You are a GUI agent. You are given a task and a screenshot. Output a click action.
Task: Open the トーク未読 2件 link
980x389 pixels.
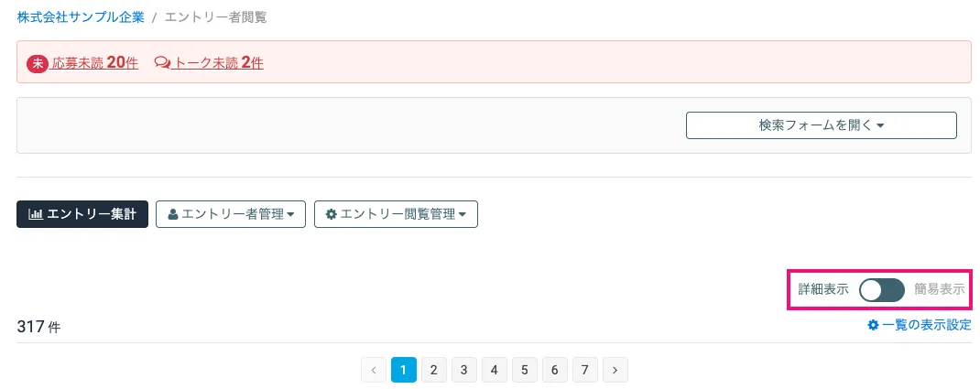[x=220, y=63]
